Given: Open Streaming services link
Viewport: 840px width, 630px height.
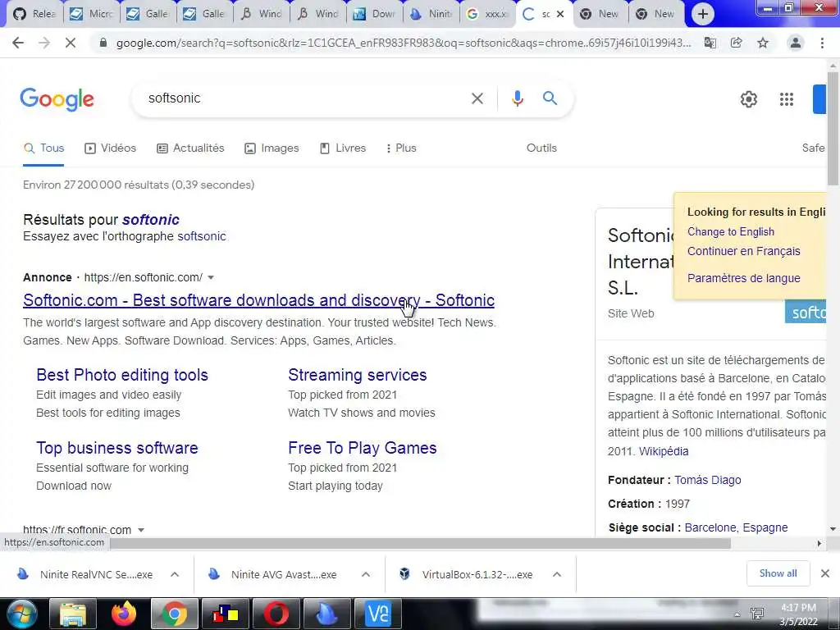Looking at the screenshot, I should click(x=358, y=375).
